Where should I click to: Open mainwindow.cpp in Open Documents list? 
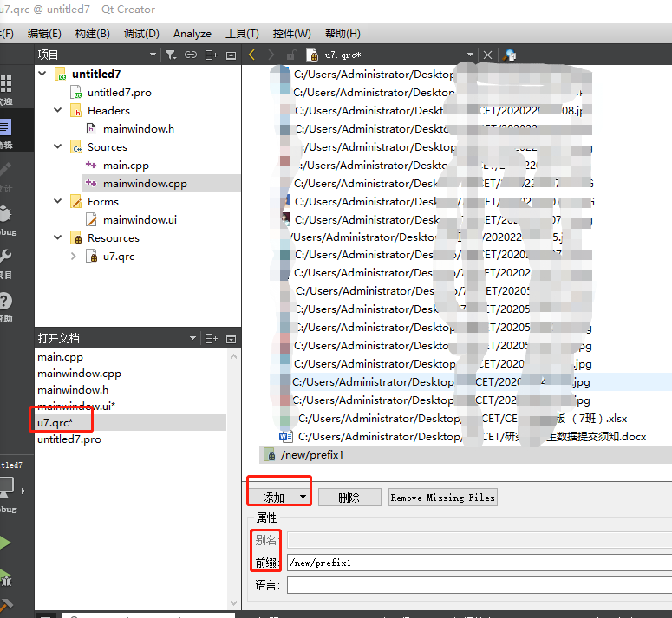[x=79, y=374]
